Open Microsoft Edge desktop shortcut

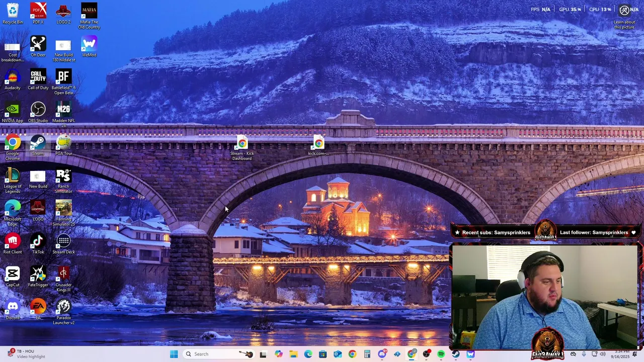pos(13,213)
